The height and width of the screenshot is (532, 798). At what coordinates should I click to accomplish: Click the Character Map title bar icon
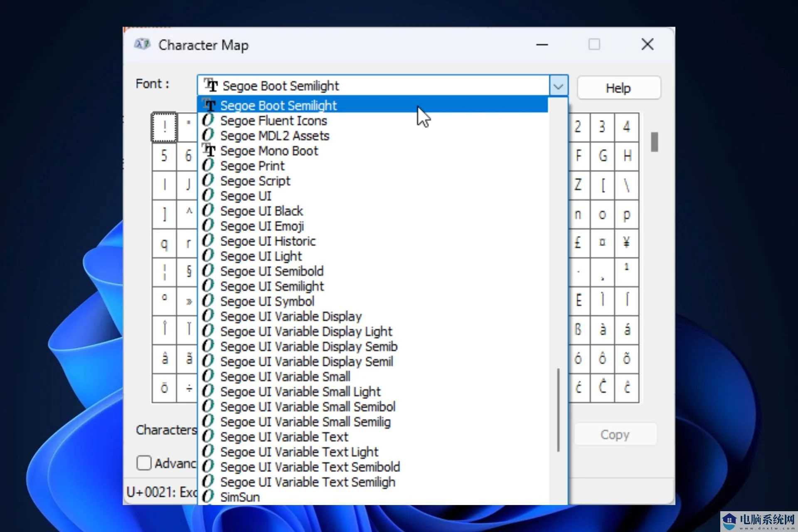pos(142,44)
